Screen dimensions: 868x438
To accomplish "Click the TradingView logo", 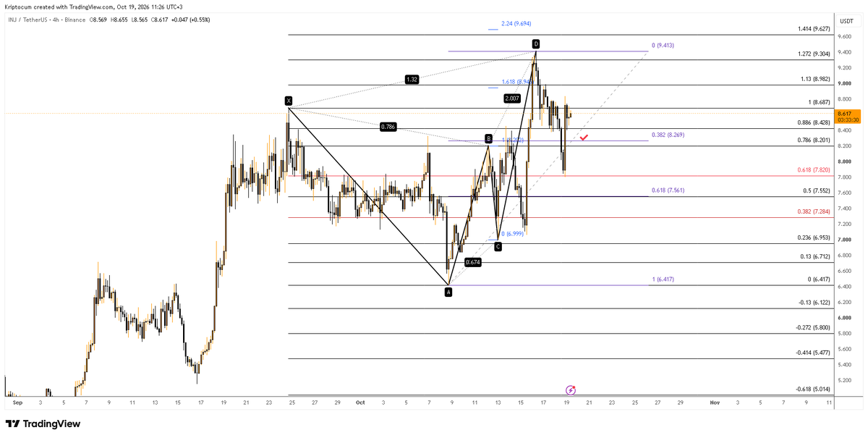I will (43, 424).
